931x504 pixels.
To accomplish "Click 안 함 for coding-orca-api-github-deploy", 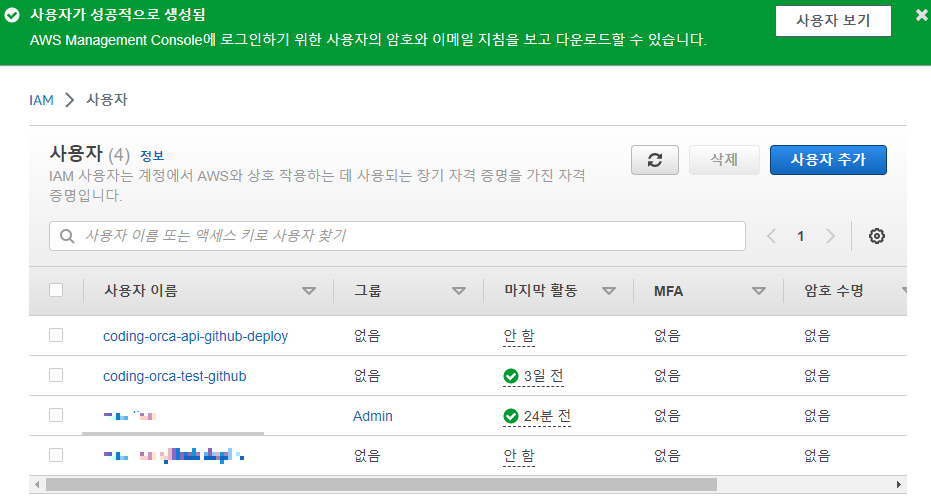I will [519, 336].
